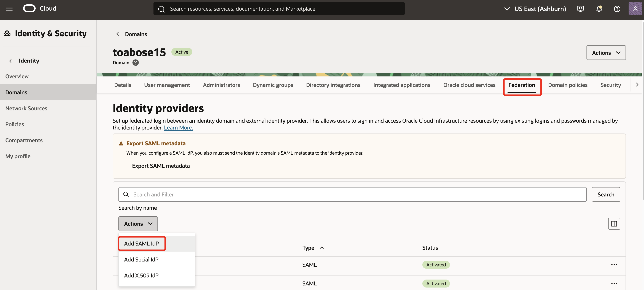This screenshot has width=644, height=290.
Task: Click the Identity & Security sidebar icon
Action: pyautogui.click(x=7, y=33)
